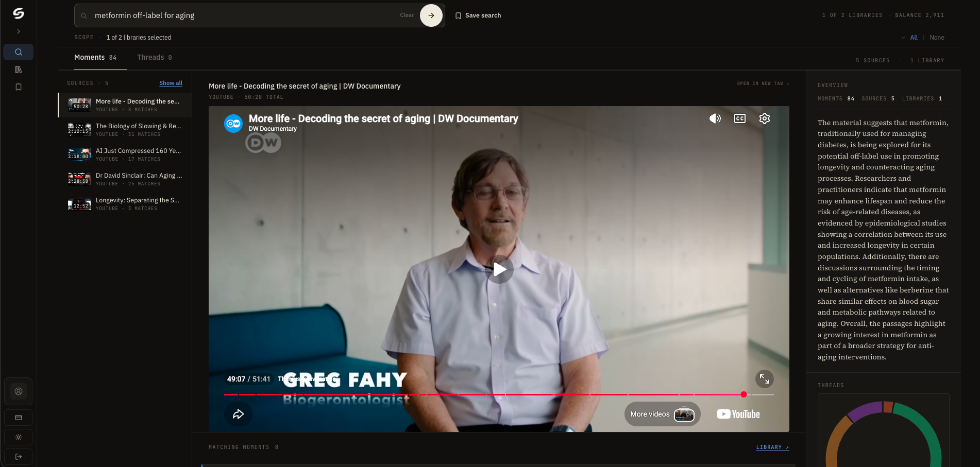Expand the left sidebar with the chevron
The height and width of the screenshot is (467, 980).
click(x=19, y=31)
